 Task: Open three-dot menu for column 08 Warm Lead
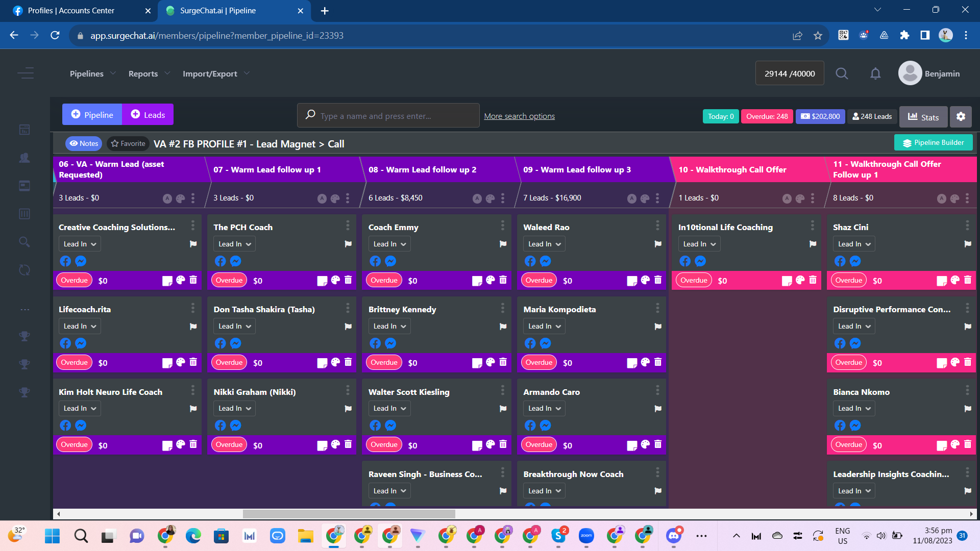point(503,198)
